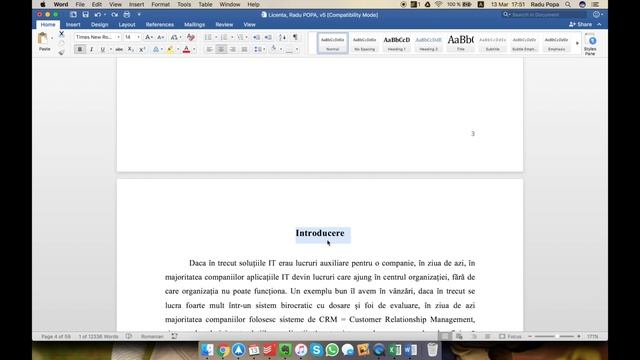
Task: Click the Sort A-Z icon
Action: pyautogui.click(x=282, y=37)
